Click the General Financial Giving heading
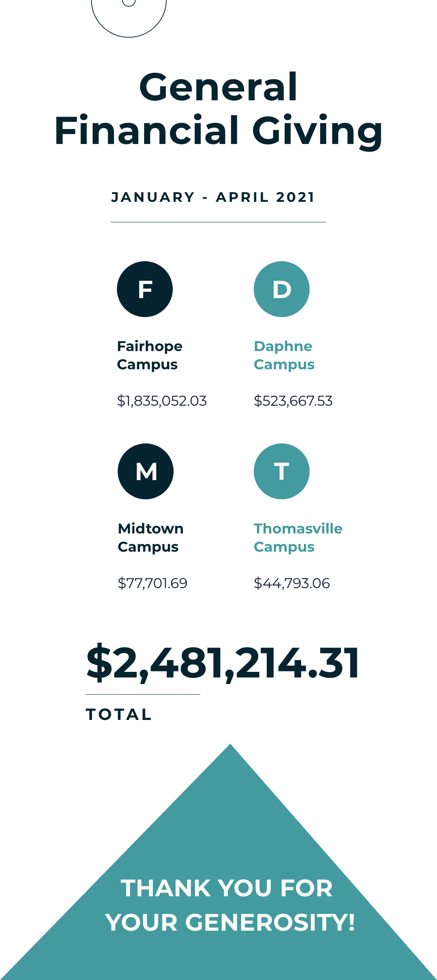Screen dimensions: 437x980 [218, 108]
